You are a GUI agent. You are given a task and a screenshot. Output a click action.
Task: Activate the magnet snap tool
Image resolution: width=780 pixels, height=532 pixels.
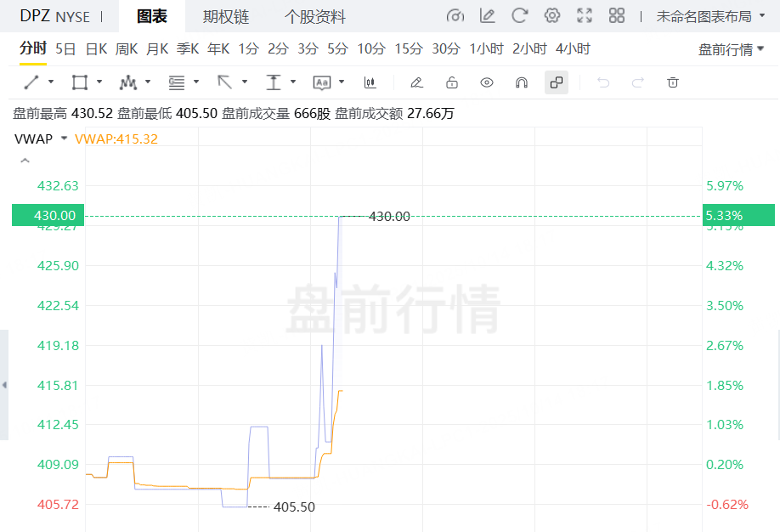click(522, 82)
